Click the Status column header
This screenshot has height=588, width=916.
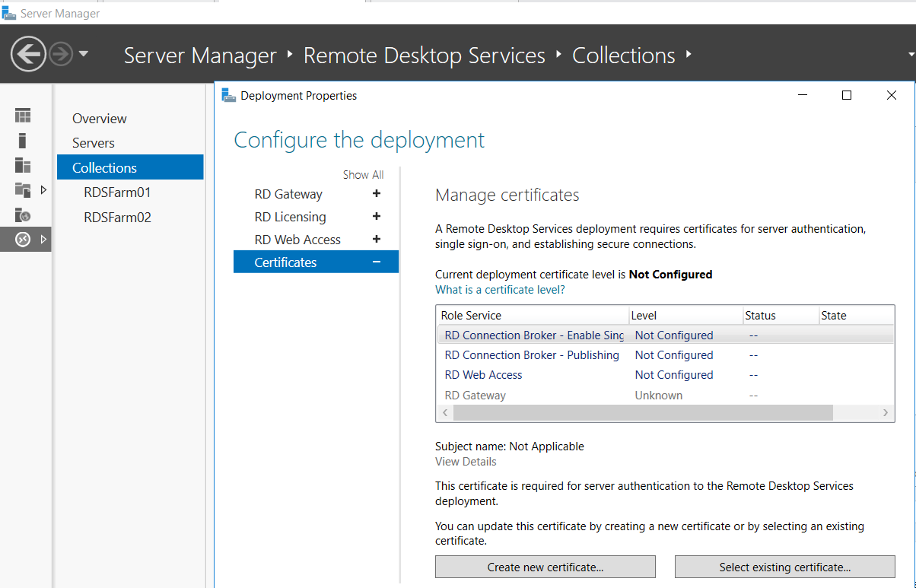tap(780, 315)
